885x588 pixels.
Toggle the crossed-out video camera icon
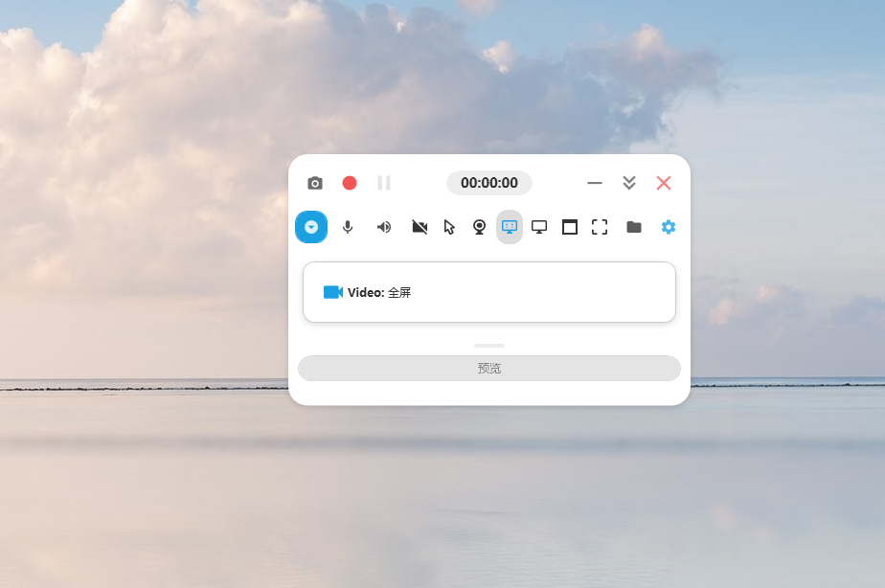420,227
